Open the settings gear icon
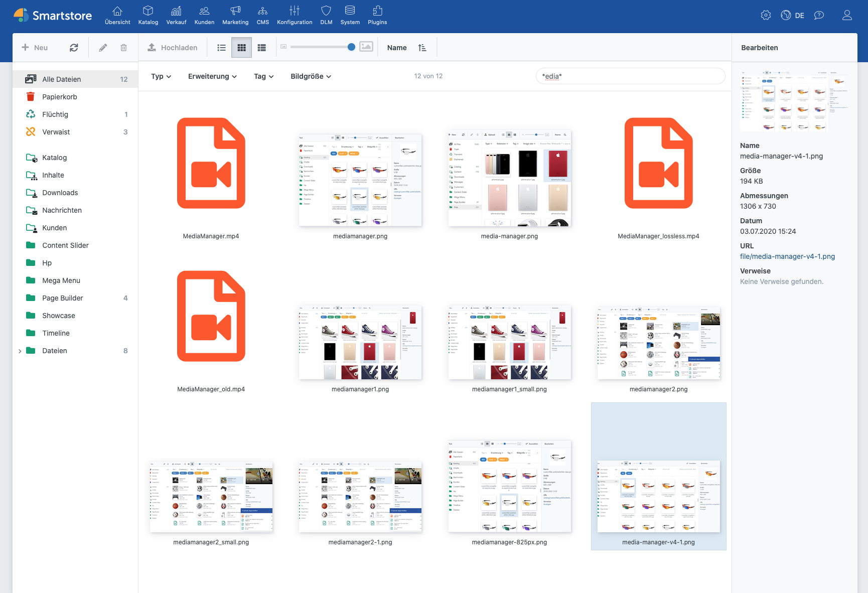 (766, 15)
